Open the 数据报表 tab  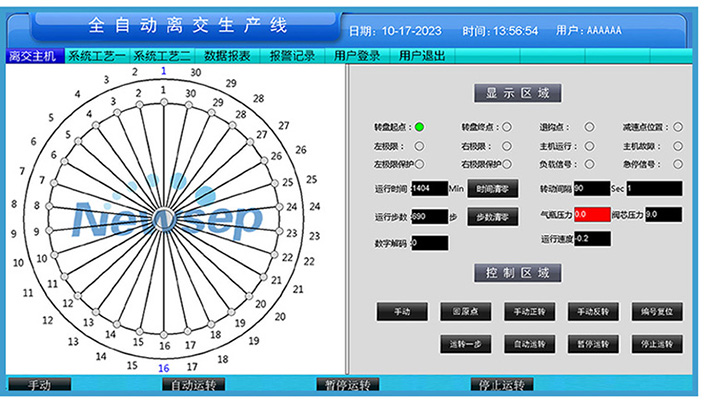(229, 57)
